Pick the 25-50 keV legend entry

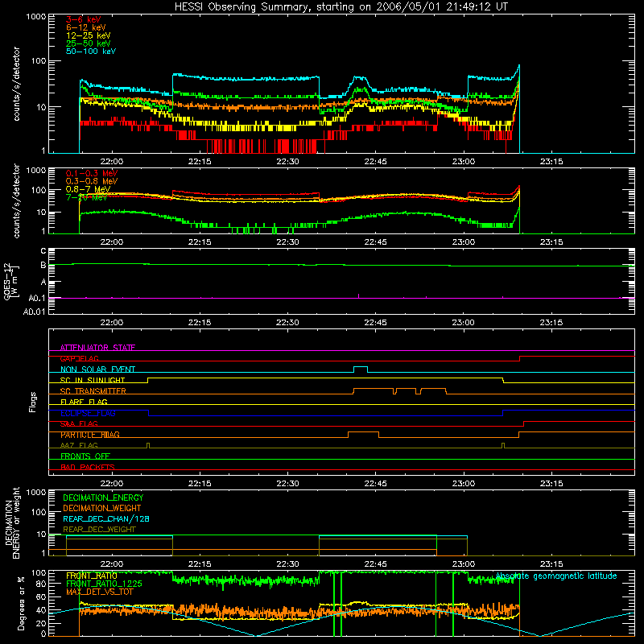pos(88,43)
